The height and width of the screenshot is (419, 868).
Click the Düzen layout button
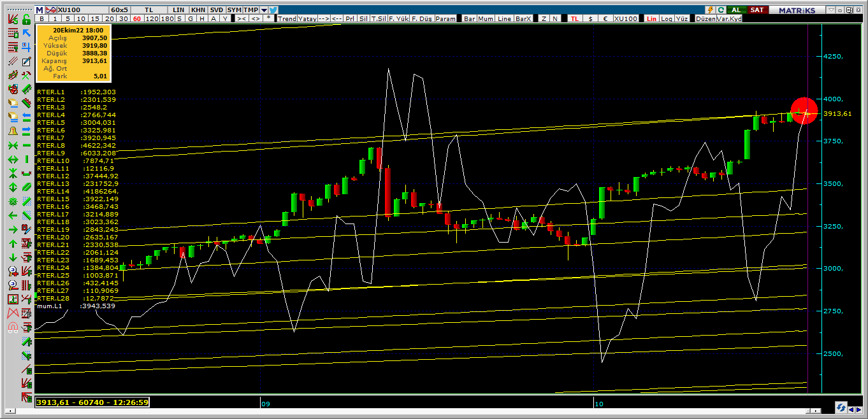[x=706, y=19]
